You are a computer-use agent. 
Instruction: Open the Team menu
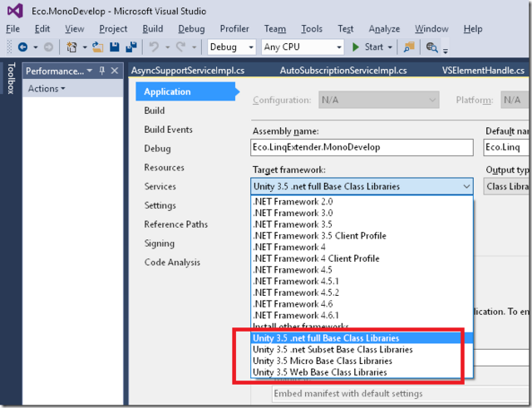click(x=275, y=29)
